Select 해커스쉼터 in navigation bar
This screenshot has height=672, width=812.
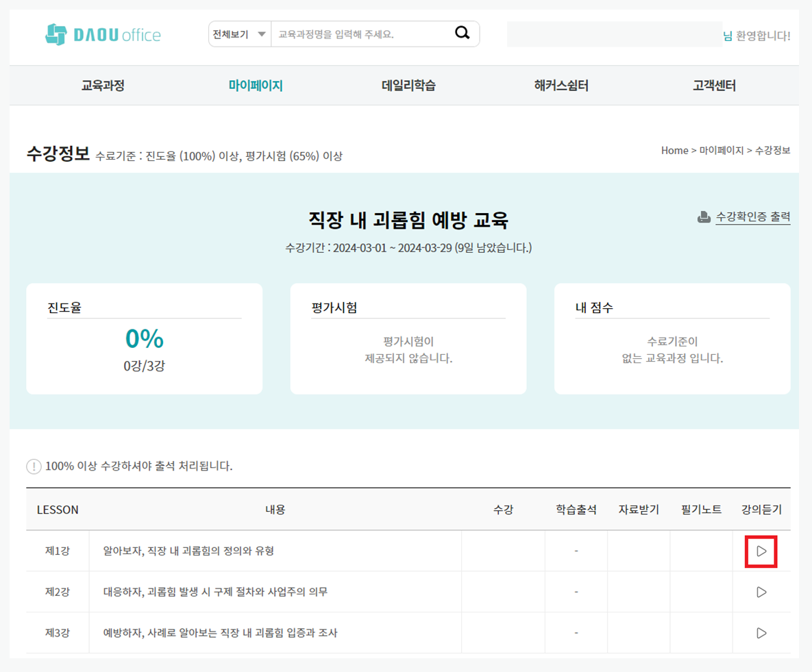pos(561,86)
